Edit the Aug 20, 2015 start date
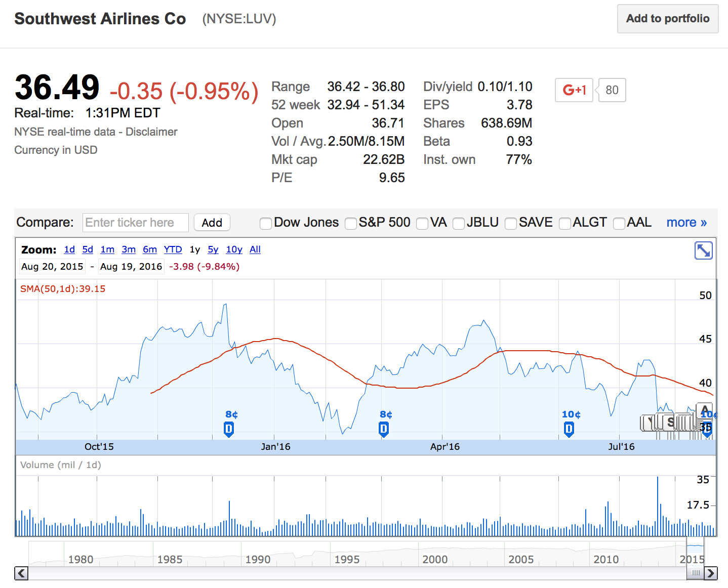 (52, 267)
